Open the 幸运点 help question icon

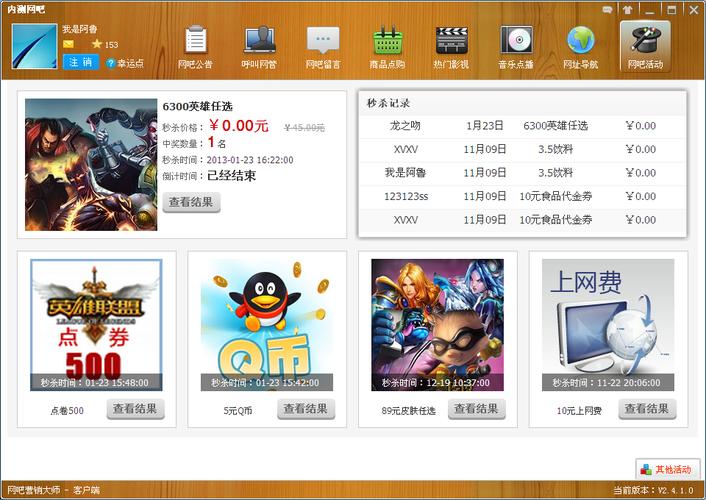pyautogui.click(x=111, y=63)
